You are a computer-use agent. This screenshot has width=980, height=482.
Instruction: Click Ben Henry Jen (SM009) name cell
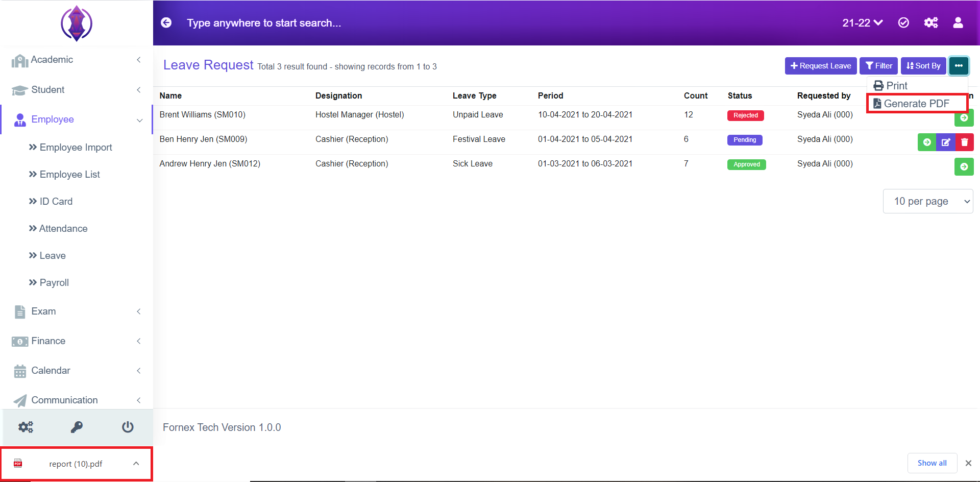pyautogui.click(x=203, y=139)
